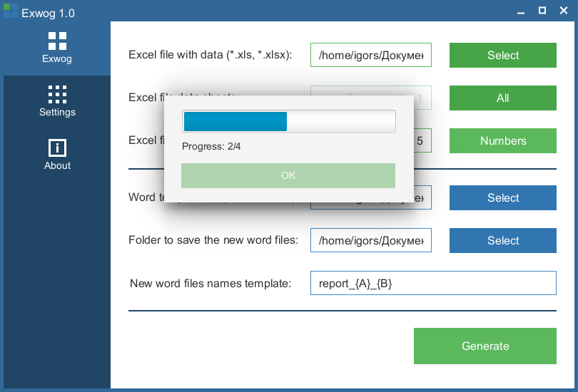The height and width of the screenshot is (392, 578).
Task: Click the Numbers button
Action: pyautogui.click(x=503, y=140)
